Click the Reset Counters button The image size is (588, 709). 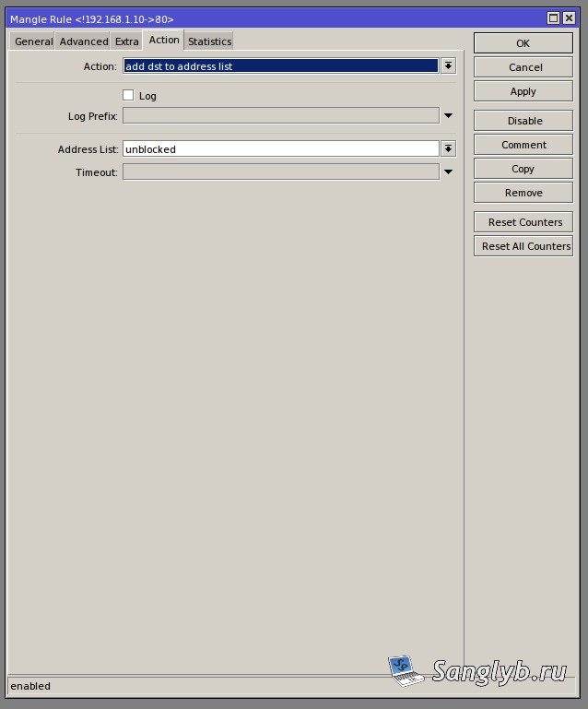click(523, 222)
